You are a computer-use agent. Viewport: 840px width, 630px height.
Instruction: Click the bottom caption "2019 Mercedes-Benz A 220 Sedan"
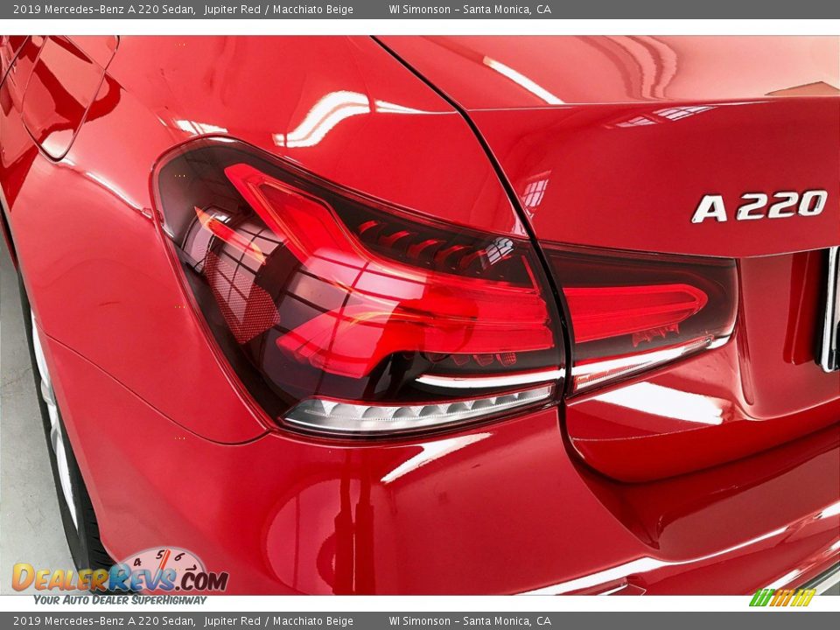pyautogui.click(x=104, y=621)
